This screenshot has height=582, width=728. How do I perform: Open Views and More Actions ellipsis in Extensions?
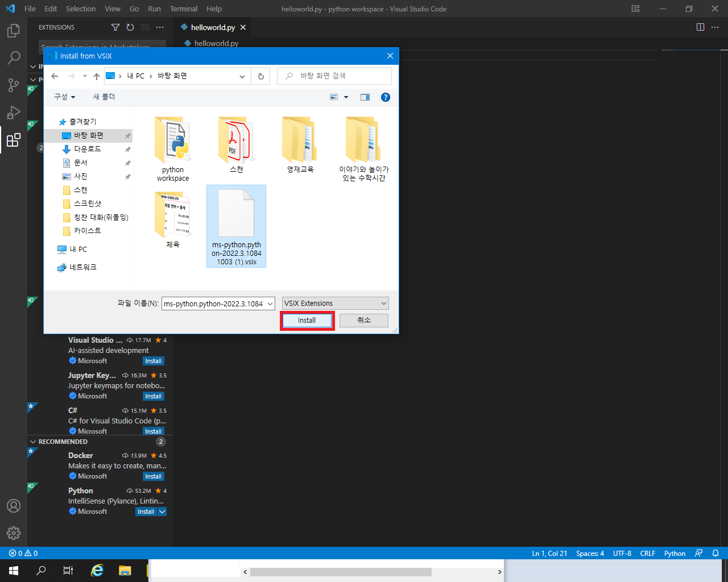[160, 27]
